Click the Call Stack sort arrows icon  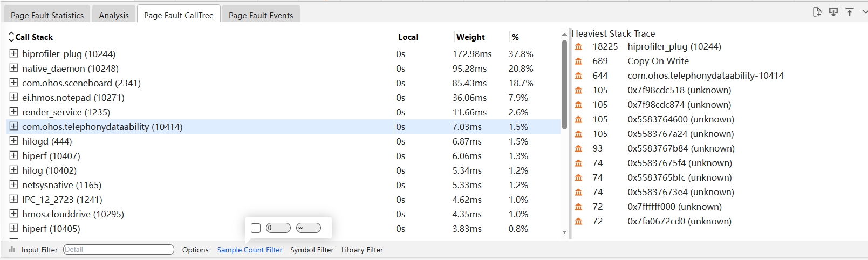pos(11,37)
